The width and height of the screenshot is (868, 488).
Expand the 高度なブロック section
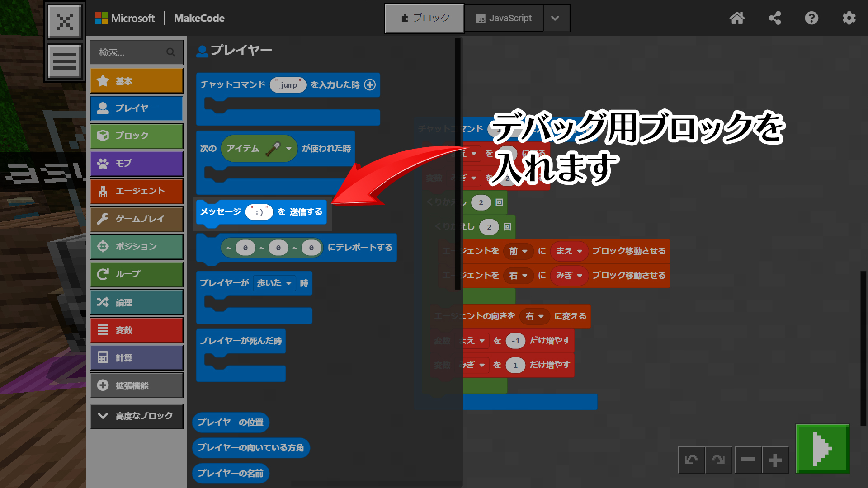(137, 416)
